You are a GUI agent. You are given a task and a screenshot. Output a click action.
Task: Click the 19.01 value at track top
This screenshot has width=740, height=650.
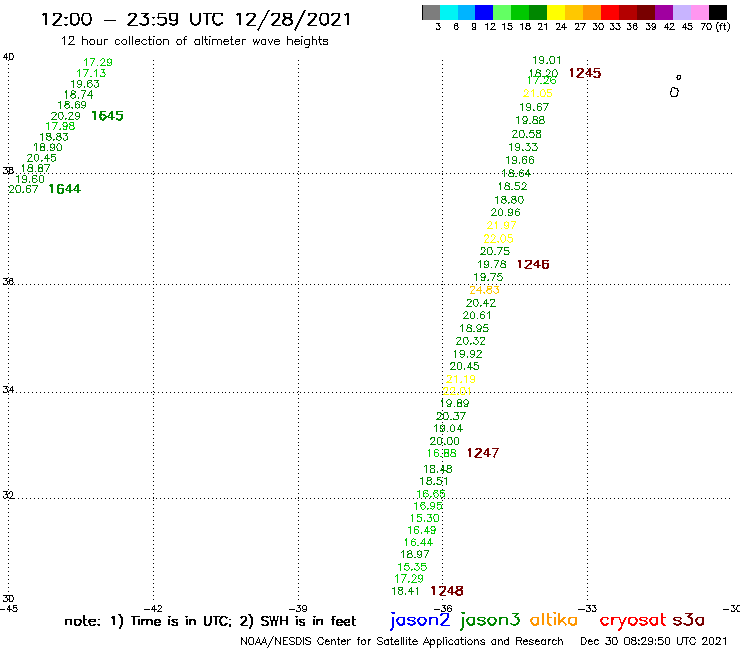click(x=547, y=60)
